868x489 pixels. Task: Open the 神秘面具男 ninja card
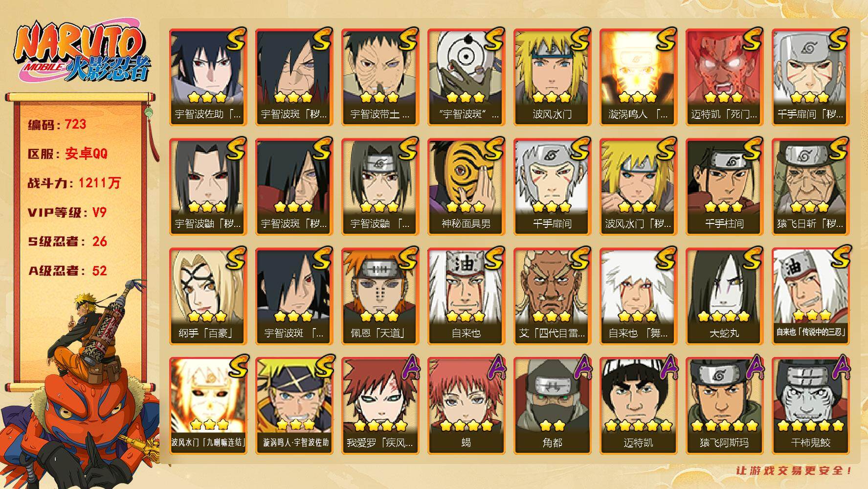click(x=466, y=186)
